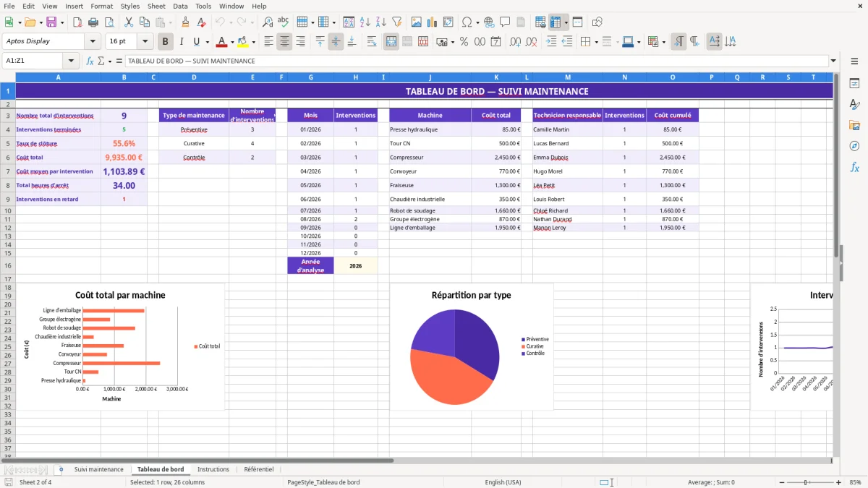Toggle Left-to-Right text direction
Screen dimensions: 868x488
678,42
